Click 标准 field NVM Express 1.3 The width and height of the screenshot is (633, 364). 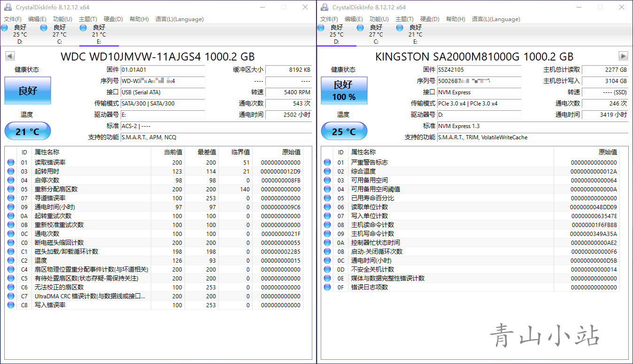point(533,126)
